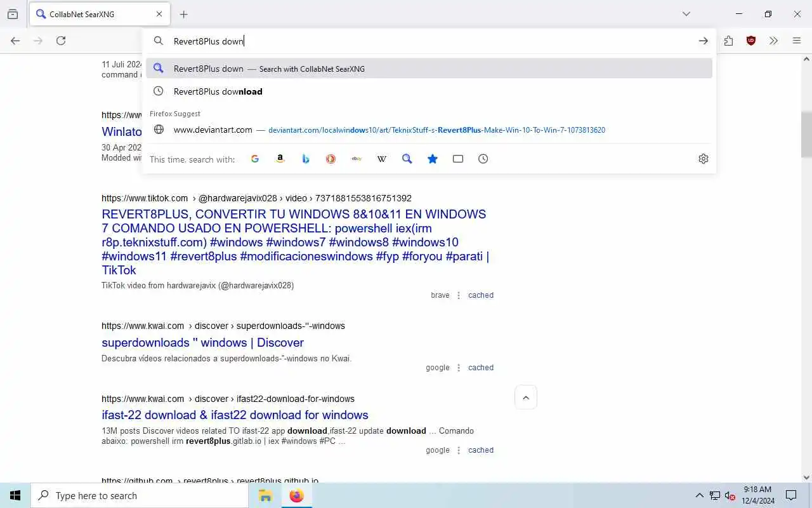Open search settings gear in urlbar
The height and width of the screenshot is (508, 812).
(703, 159)
